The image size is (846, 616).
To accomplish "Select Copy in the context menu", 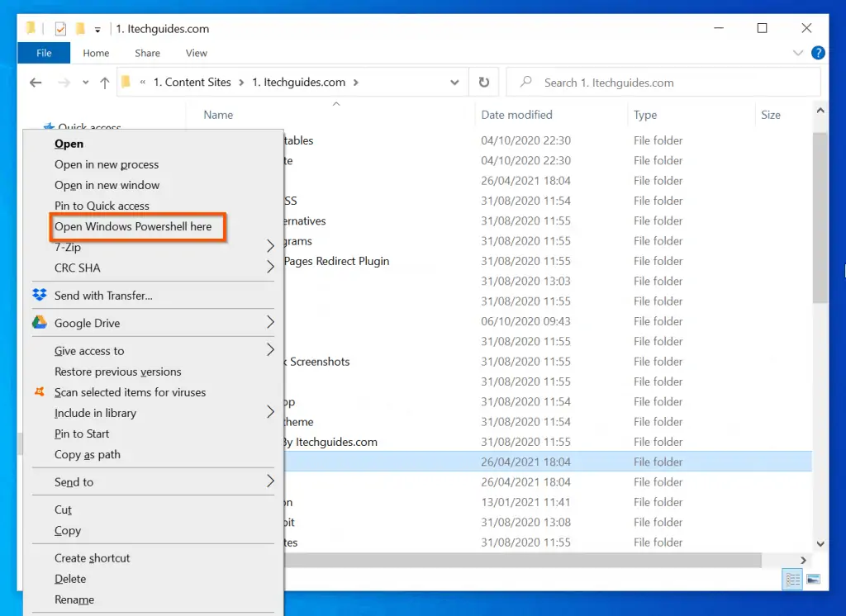I will click(x=153, y=530).
